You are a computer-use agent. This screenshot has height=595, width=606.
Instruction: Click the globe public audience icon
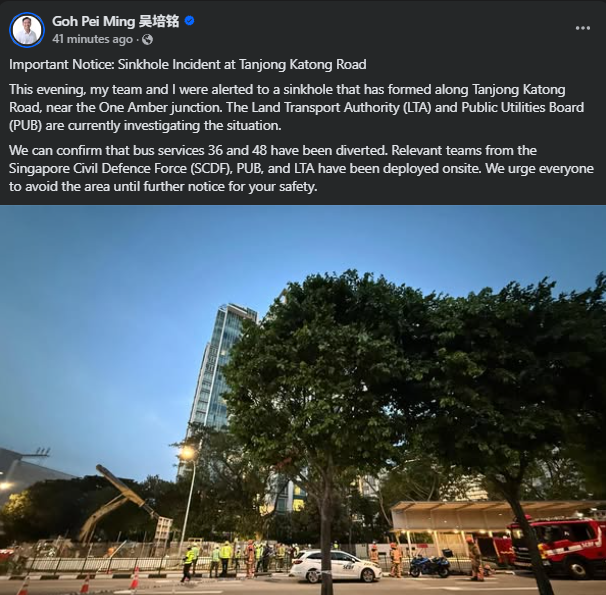tap(147, 39)
